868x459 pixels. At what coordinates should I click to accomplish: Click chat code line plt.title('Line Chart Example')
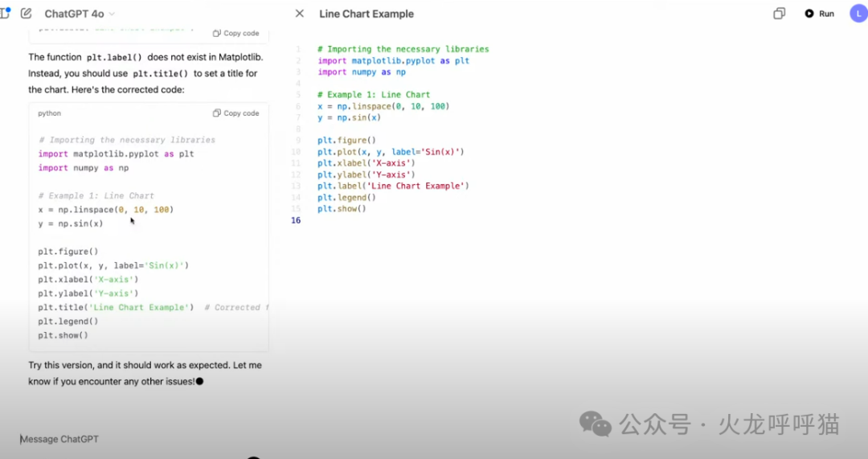click(116, 307)
